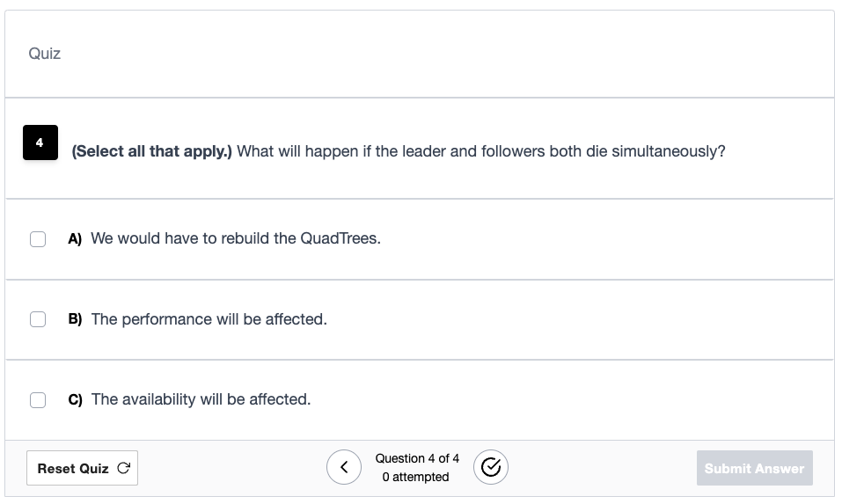
Task: Submit the answer with Submit Answer button
Action: [x=755, y=468]
